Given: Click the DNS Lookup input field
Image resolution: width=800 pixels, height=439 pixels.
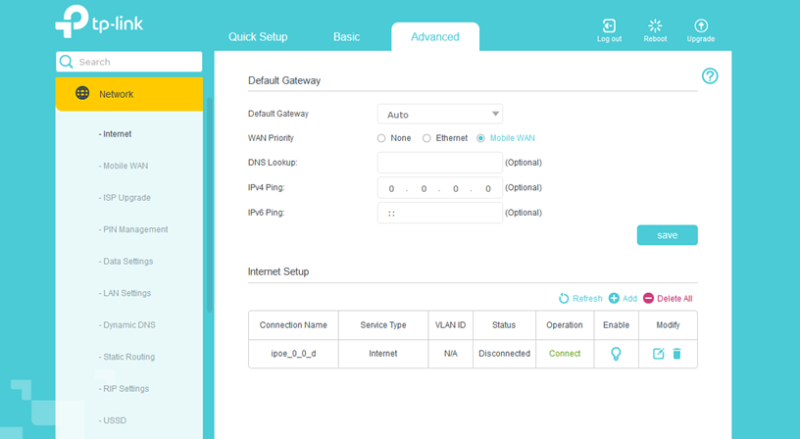Looking at the screenshot, I should (x=440, y=162).
